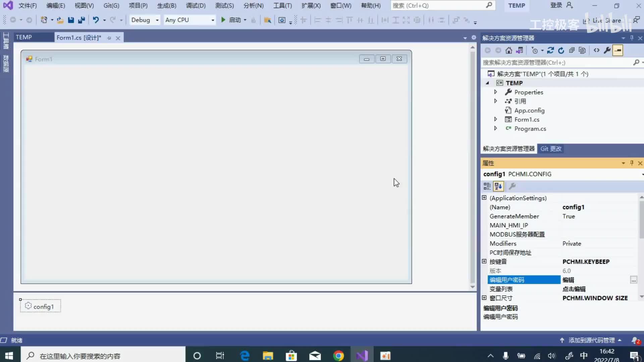Screen dimensions: 644x362
Task: Click the New Project toolbar icon
Action: click(x=44, y=20)
